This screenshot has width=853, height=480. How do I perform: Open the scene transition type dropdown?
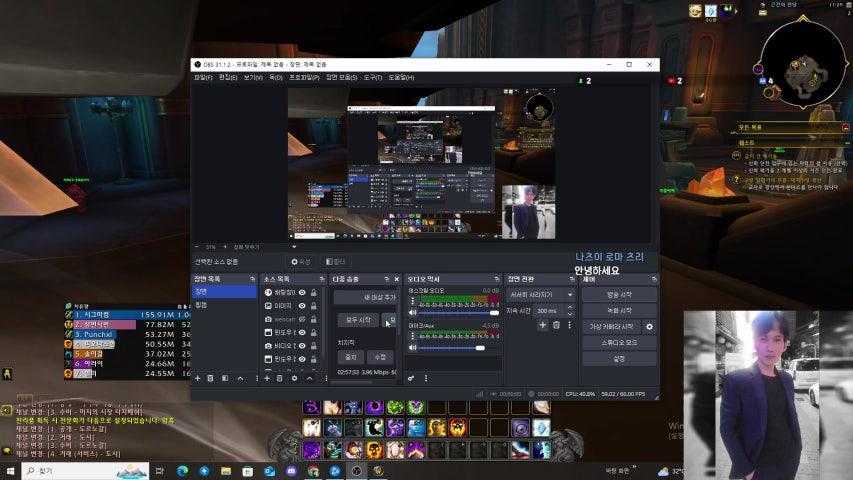pos(540,294)
